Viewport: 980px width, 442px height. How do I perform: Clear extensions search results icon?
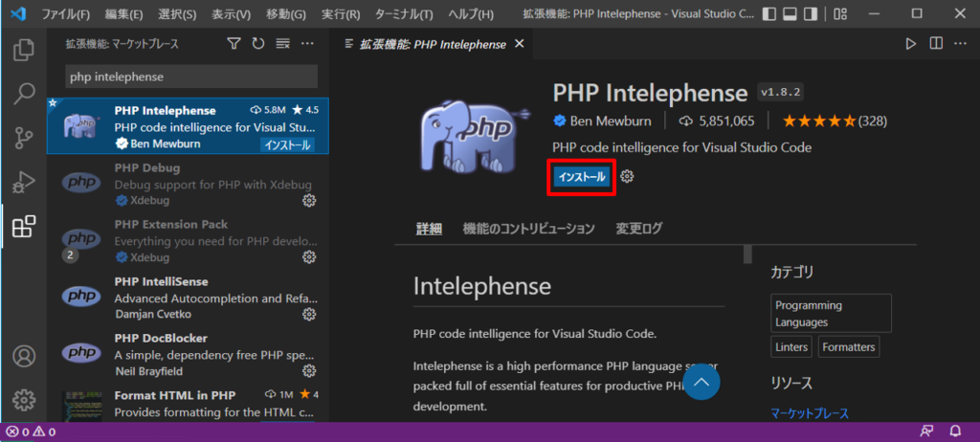282,44
